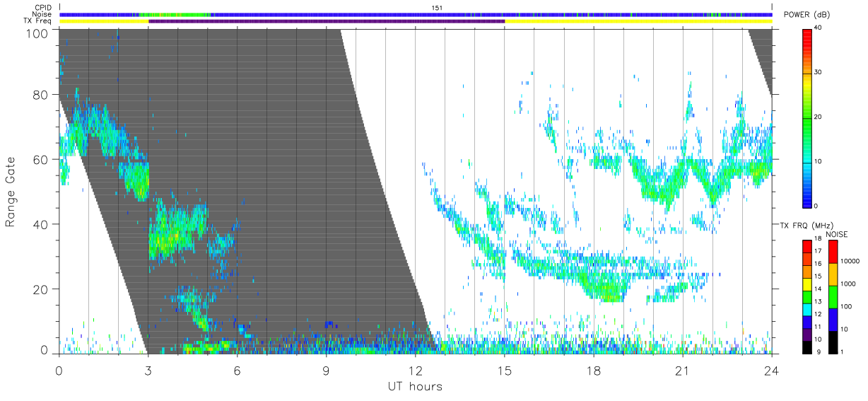Click the POWER (dB) legend title

click(808, 16)
